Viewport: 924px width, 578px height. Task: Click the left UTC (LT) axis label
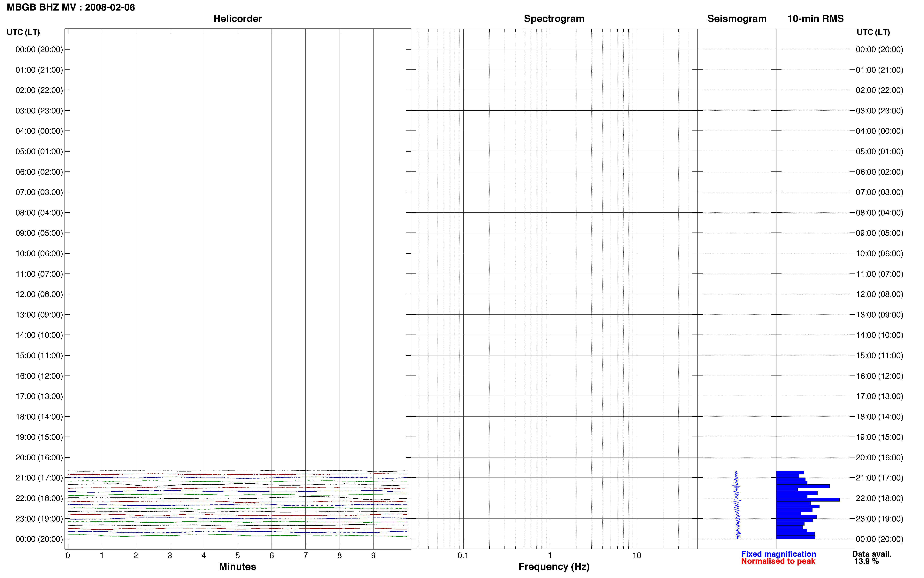point(23,32)
